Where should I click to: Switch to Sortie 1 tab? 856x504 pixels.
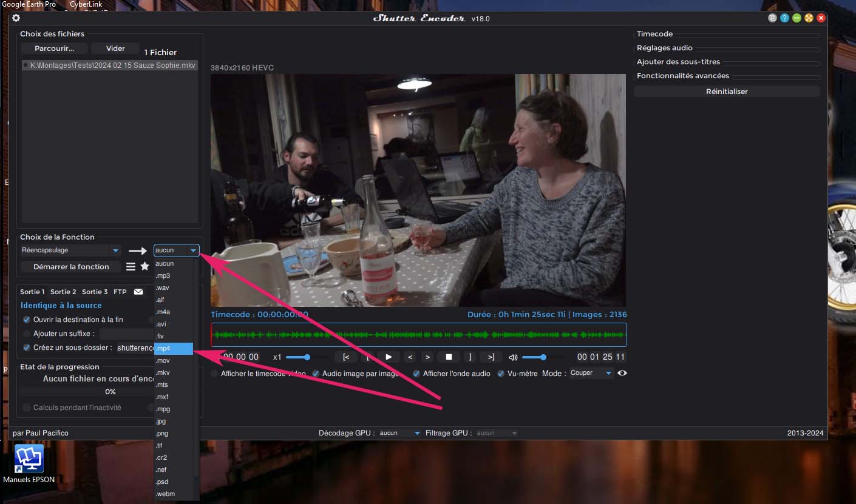(x=33, y=292)
